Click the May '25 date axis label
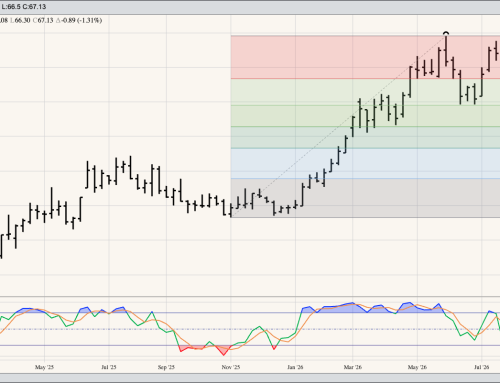The image size is (500, 383). (x=44, y=367)
